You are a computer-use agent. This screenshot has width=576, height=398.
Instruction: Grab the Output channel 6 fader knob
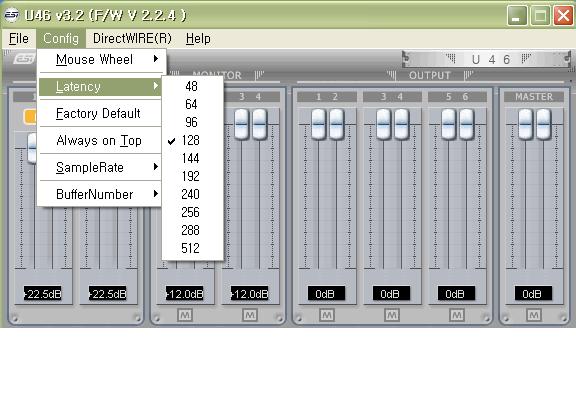(467, 124)
